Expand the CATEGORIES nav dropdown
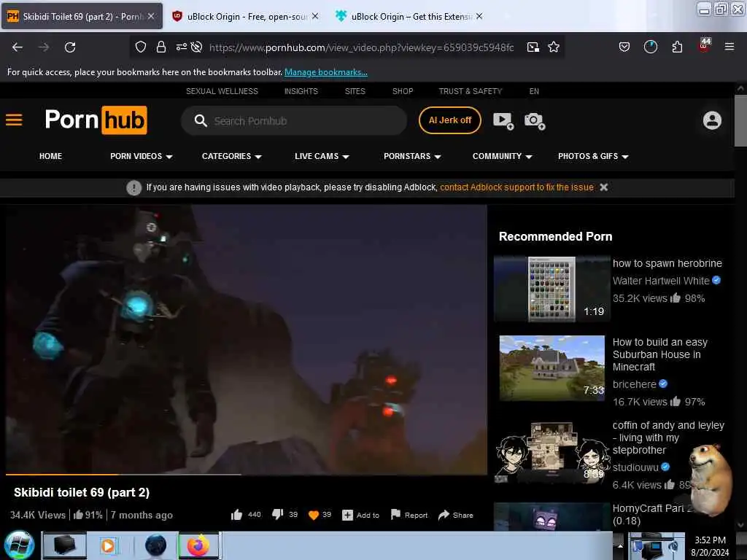 click(231, 156)
